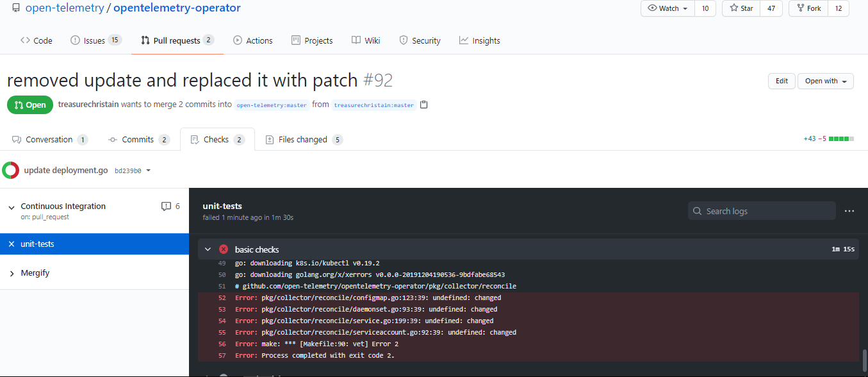The image size is (868, 377).
Task: Click the open-telemetry:master base branch
Action: [x=272, y=105]
